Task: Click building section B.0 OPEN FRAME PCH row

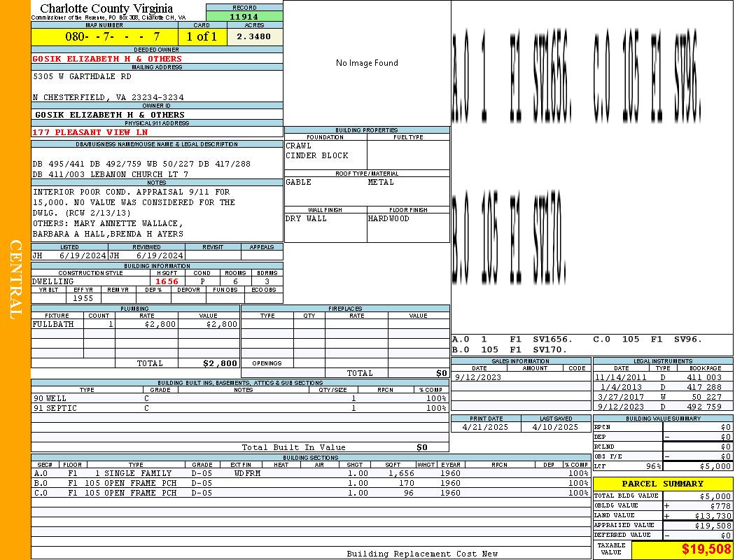Action: point(311,483)
